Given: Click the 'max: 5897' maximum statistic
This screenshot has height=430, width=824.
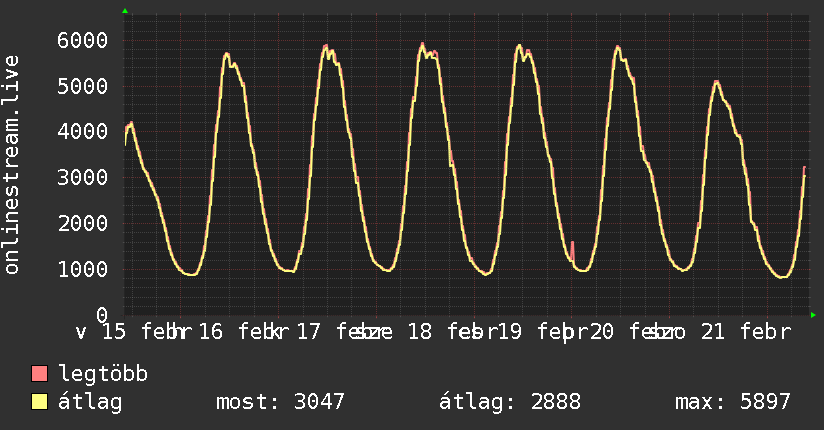Looking at the screenshot, I should pos(733,402).
